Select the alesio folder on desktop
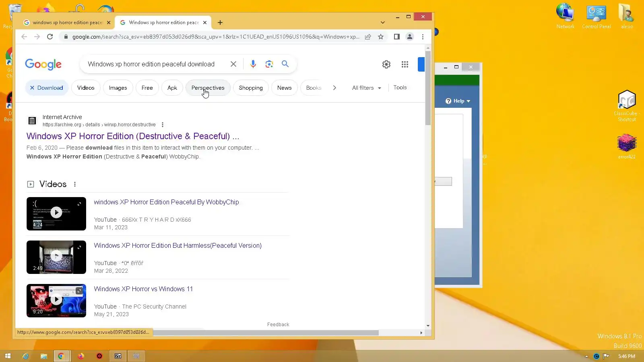Viewport: 644px width, 362px height. (x=627, y=16)
